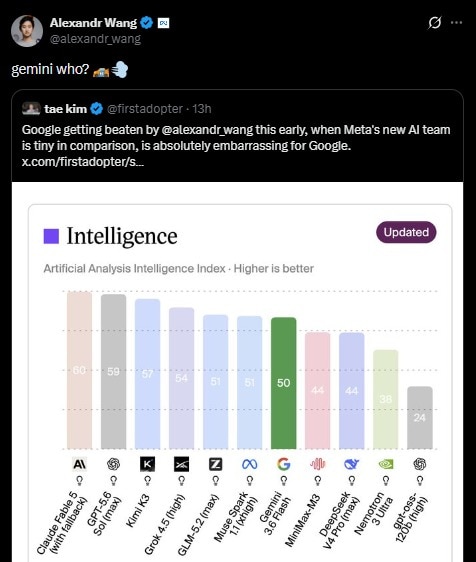The width and height of the screenshot is (476, 562).
Task: Click the Google logo under Gemini bar
Action: point(284,464)
